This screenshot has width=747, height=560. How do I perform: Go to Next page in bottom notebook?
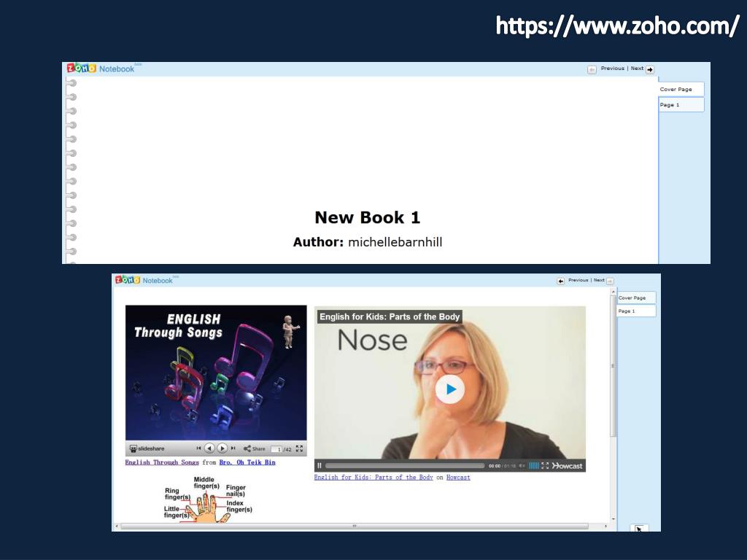(x=599, y=280)
